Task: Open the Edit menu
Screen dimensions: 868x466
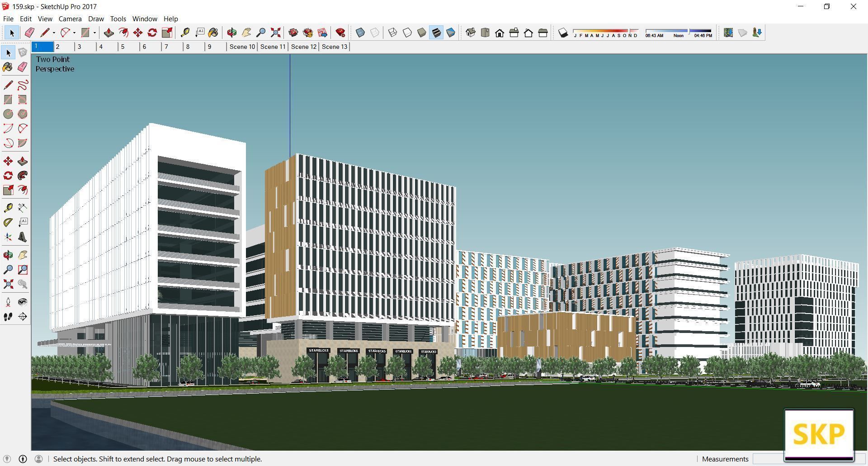Action: [x=25, y=19]
